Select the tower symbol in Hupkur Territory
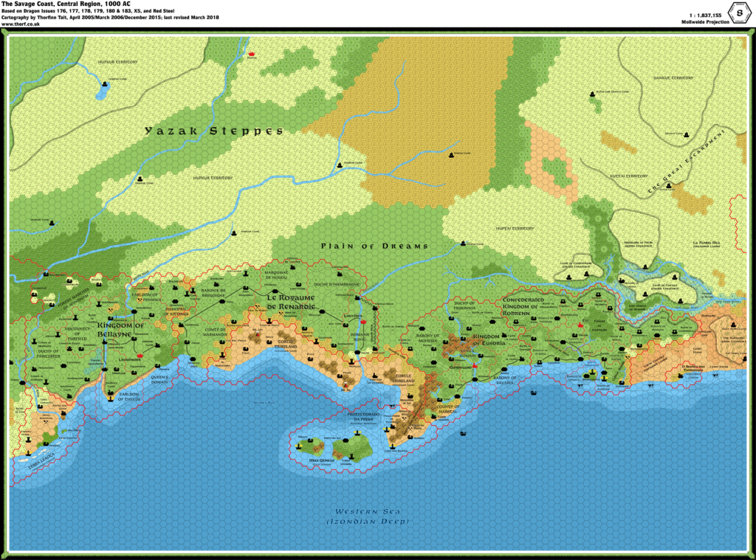This screenshot has width=756, height=560. point(105,83)
